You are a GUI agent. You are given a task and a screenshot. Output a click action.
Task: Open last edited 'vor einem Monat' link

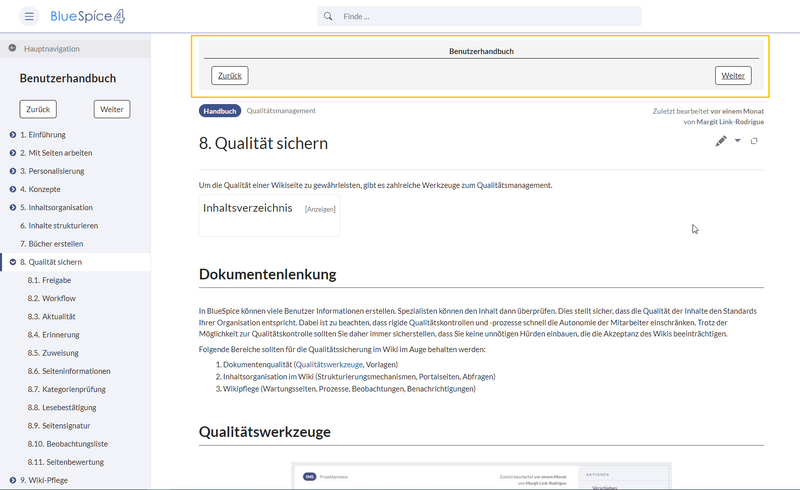tap(737, 111)
